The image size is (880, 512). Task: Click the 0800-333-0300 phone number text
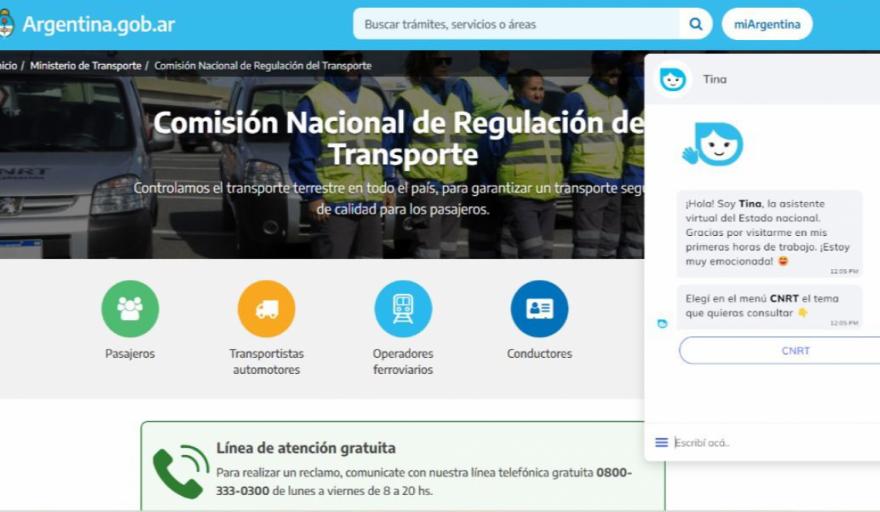point(424,481)
